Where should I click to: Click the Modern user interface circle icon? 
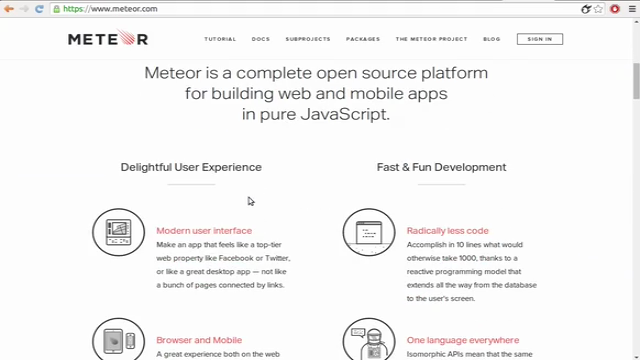click(x=118, y=232)
